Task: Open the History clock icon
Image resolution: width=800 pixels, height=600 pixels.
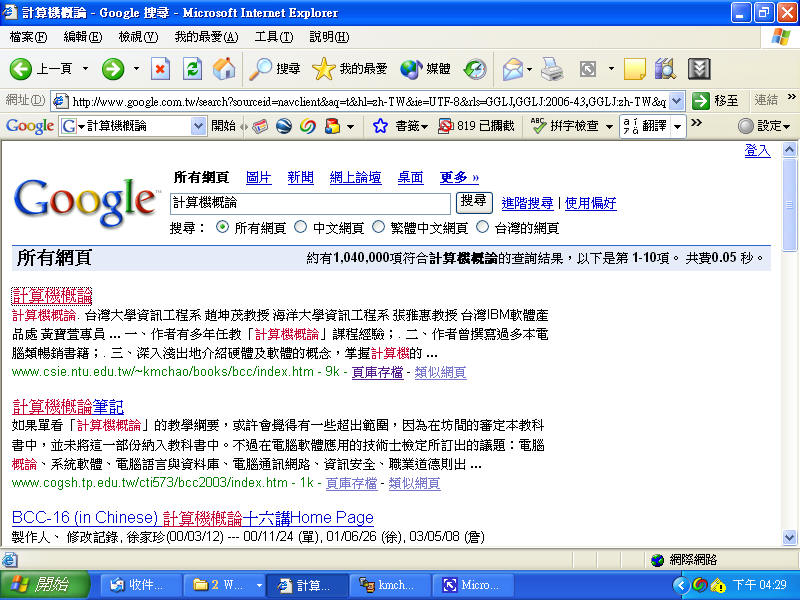Action: [x=475, y=69]
